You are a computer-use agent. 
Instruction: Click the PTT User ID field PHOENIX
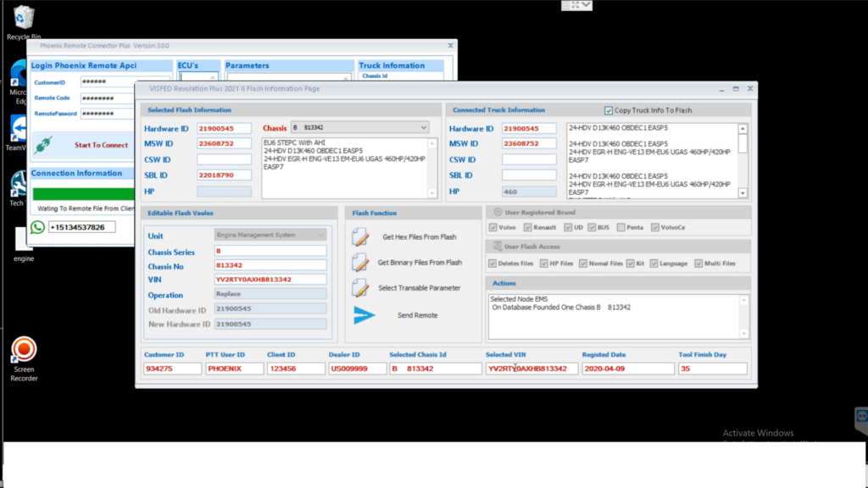(x=234, y=369)
